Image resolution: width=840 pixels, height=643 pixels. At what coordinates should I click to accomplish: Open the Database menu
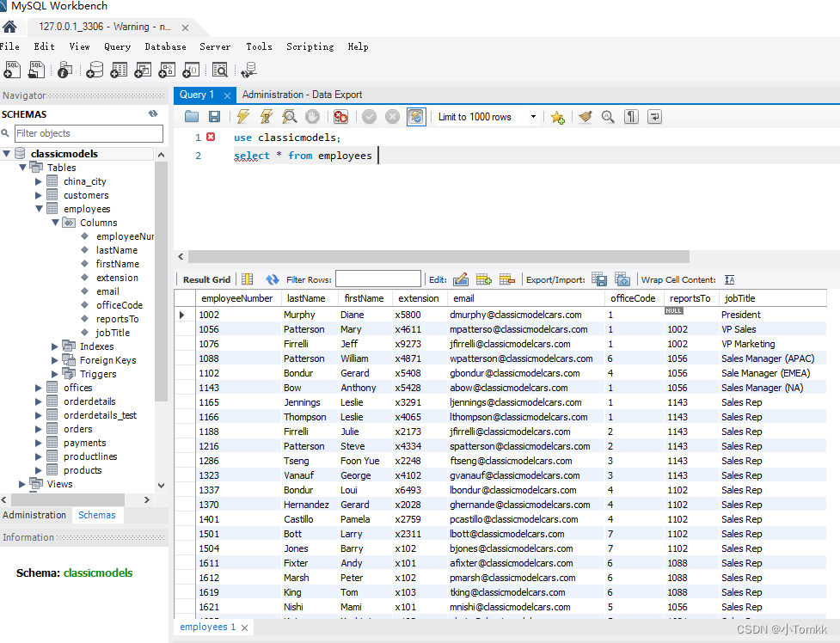click(166, 46)
